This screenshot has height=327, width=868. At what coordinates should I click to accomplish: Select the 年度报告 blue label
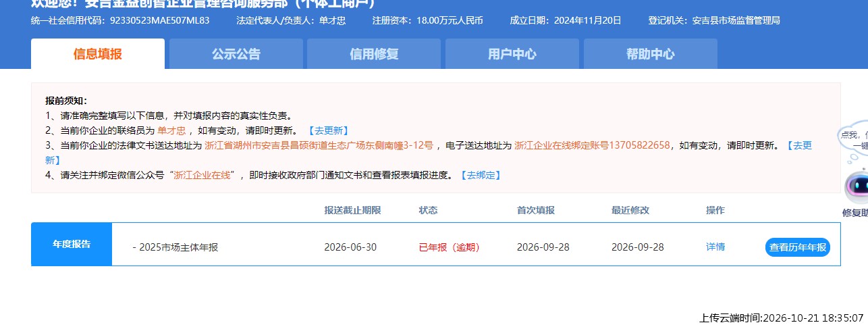[x=72, y=244]
